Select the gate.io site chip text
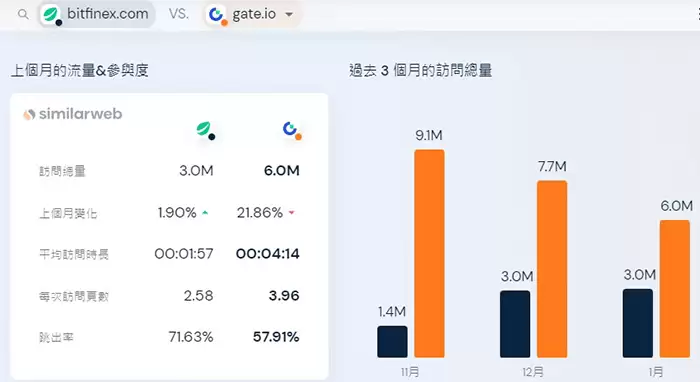Viewport: 700px width, 382px height. click(254, 14)
